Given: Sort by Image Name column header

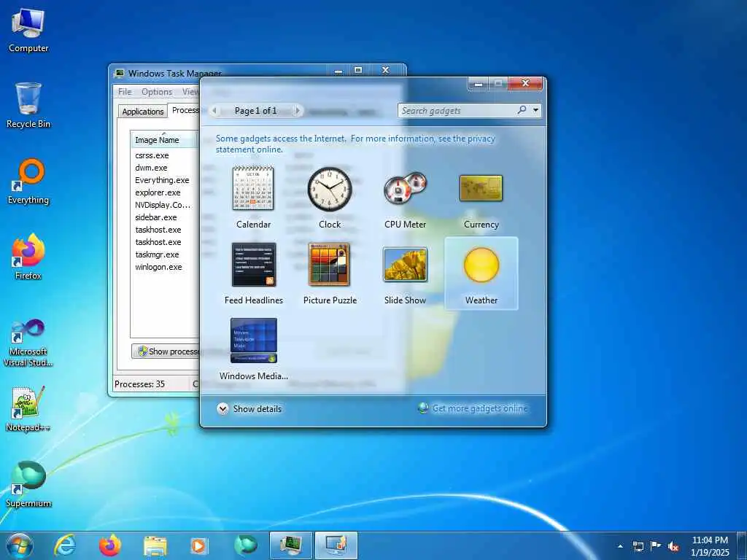Looking at the screenshot, I should [164, 139].
